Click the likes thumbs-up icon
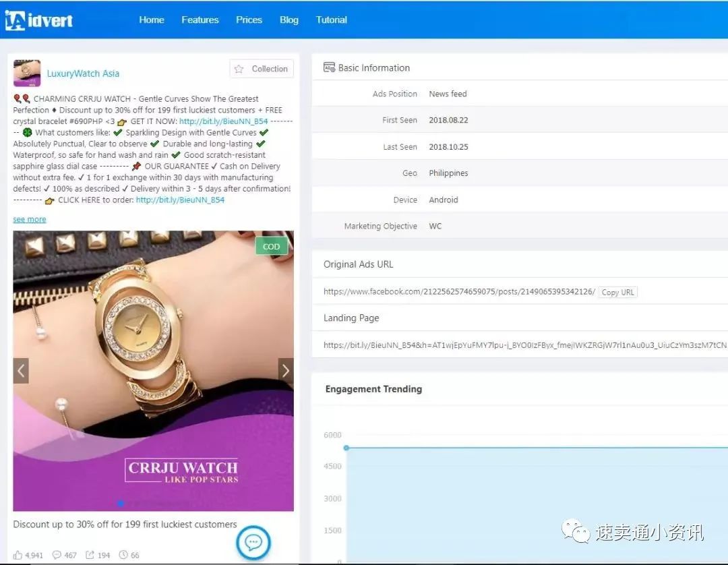Viewport: 728px width, 565px height. [x=18, y=555]
